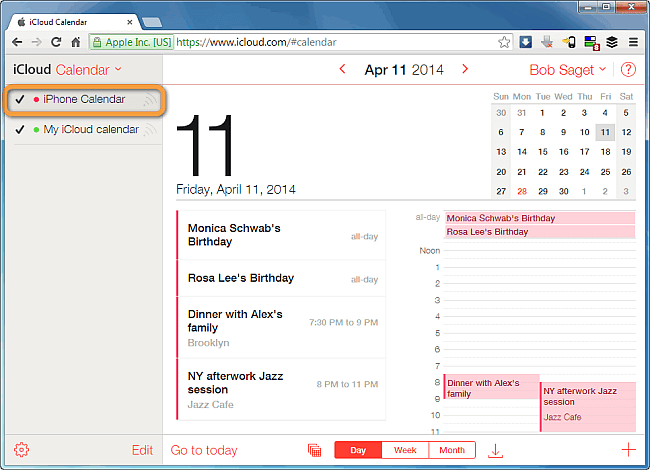Viewport: 650px width, 470px height.
Task: Click the My iCloud calendar name label
Action: point(91,130)
